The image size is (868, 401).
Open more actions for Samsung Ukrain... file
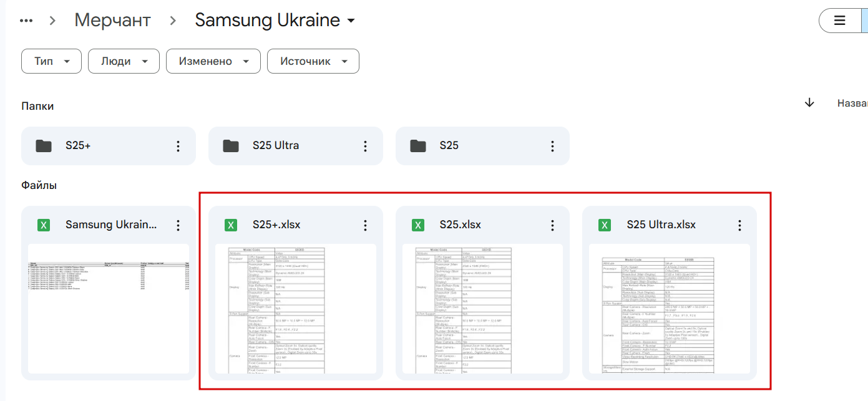tap(178, 225)
